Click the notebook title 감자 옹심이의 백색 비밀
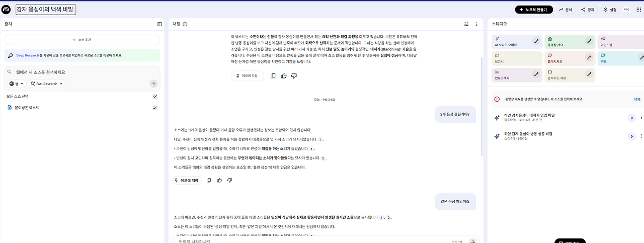The image size is (644, 243). click(45, 9)
